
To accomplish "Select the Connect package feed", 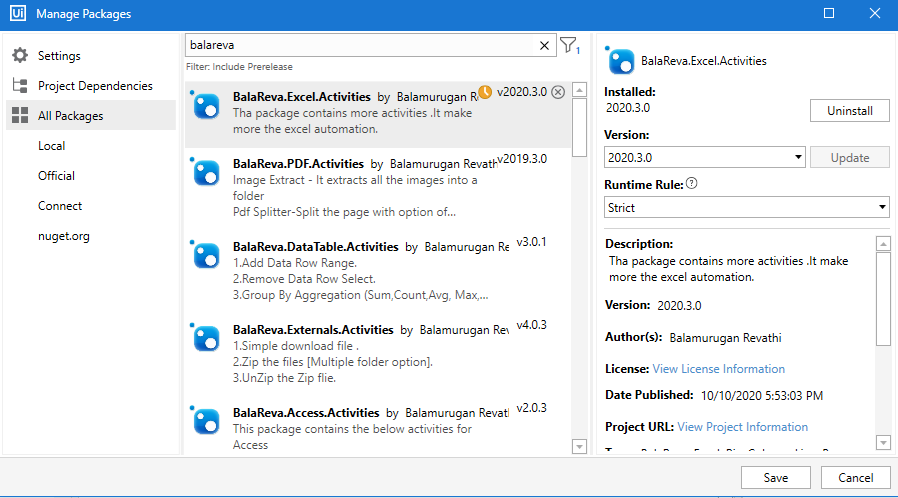I will pos(60,206).
